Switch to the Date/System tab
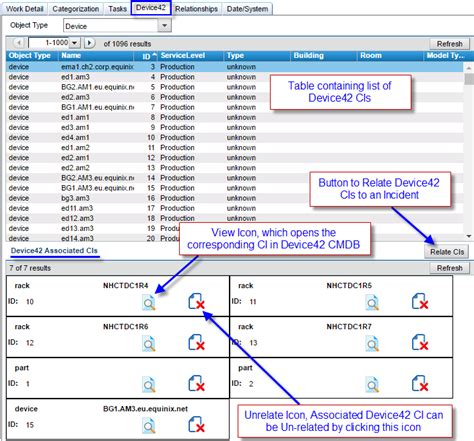 [247, 9]
